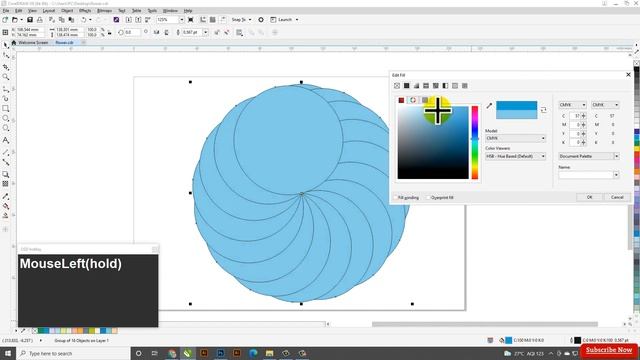Select the Crop tool
The image size is (640, 360).
pos(5,67)
